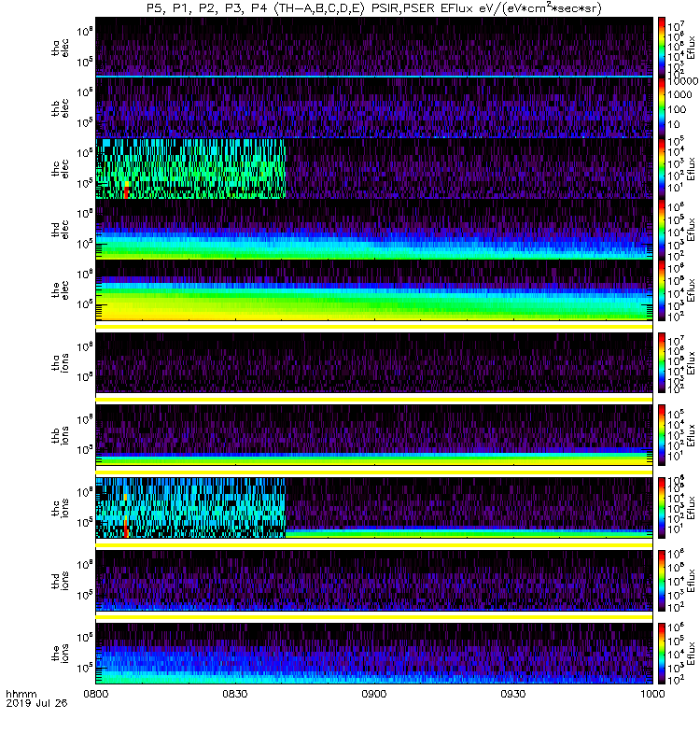The image size is (700, 747).
Task: Click the 'thd elec' panel label
Action: click(x=60, y=229)
